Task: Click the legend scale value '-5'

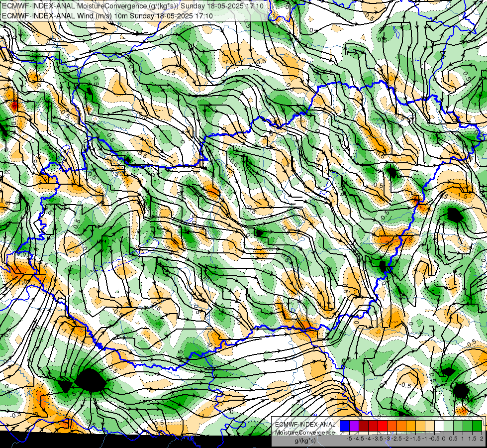Action: pos(349,439)
